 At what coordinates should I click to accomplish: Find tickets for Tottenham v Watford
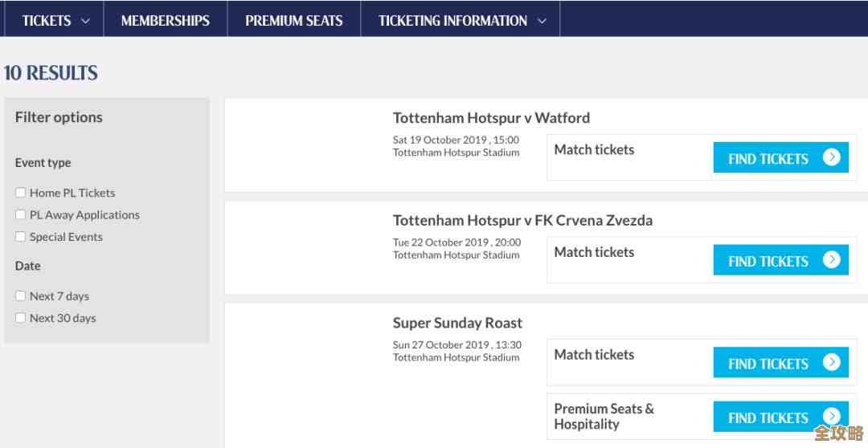(768, 158)
